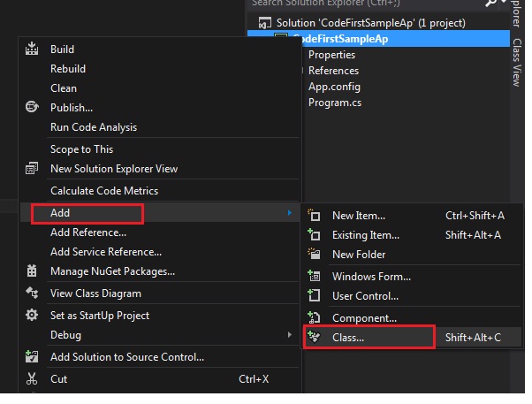Click the Manage NuGet Packages icon

click(x=33, y=271)
